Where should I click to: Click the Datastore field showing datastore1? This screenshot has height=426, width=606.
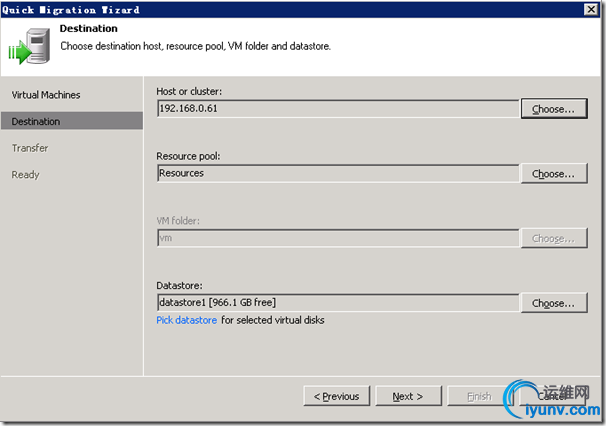338,303
